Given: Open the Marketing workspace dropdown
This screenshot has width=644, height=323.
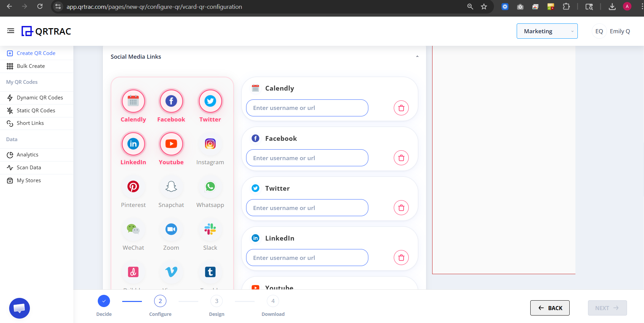Looking at the screenshot, I should pos(547,31).
